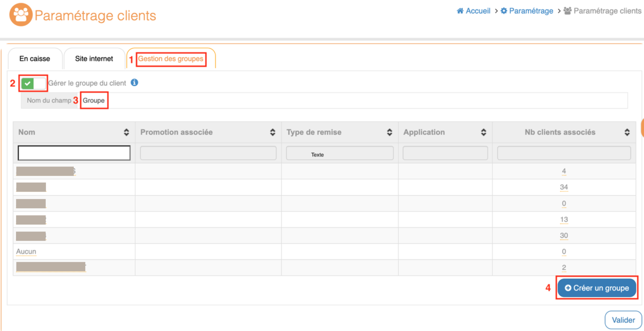Switch to the En caisse tab
This screenshot has width=644, height=331.
pos(35,59)
